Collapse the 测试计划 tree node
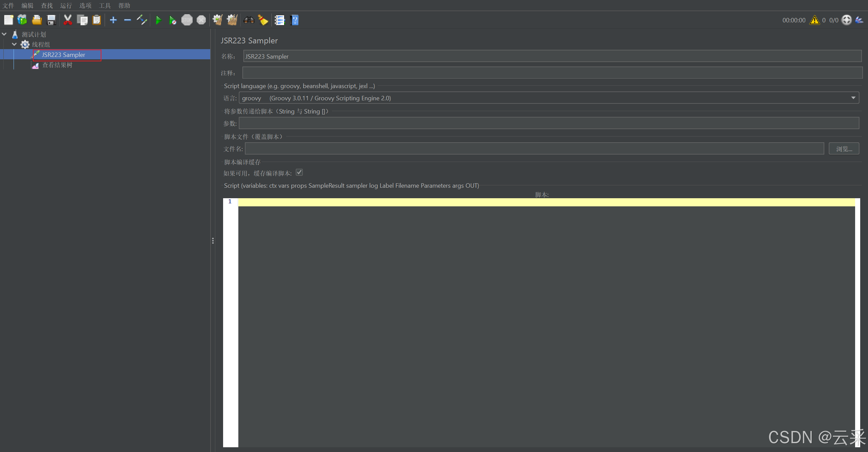868x452 pixels. click(4, 34)
